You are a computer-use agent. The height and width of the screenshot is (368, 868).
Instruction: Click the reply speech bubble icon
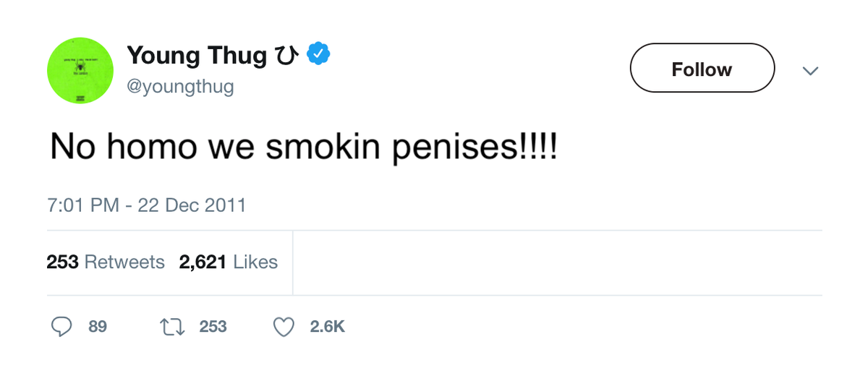[62, 327]
